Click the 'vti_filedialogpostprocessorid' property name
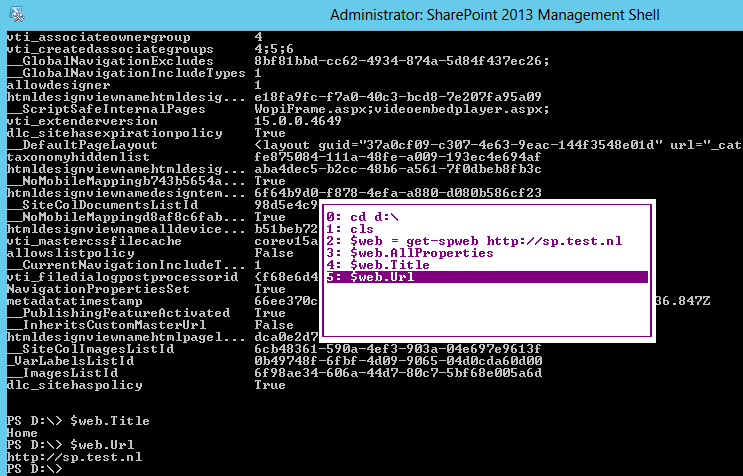This screenshot has height=476, width=743. click(122, 277)
